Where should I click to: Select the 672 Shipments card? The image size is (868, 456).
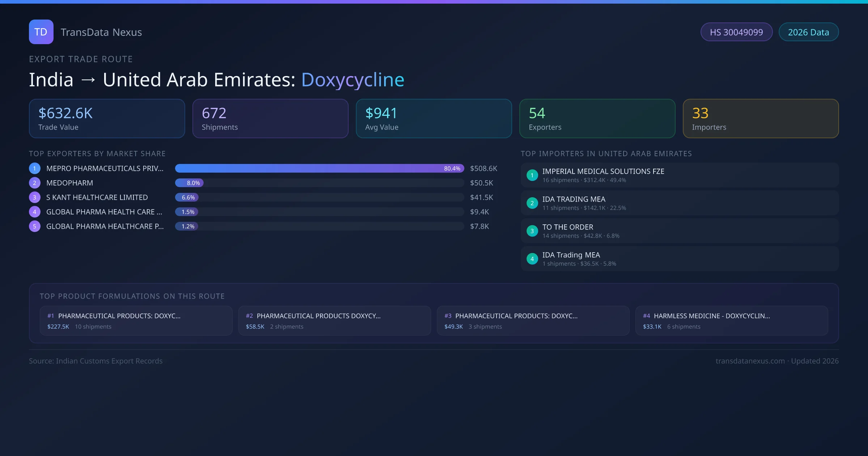pos(270,119)
